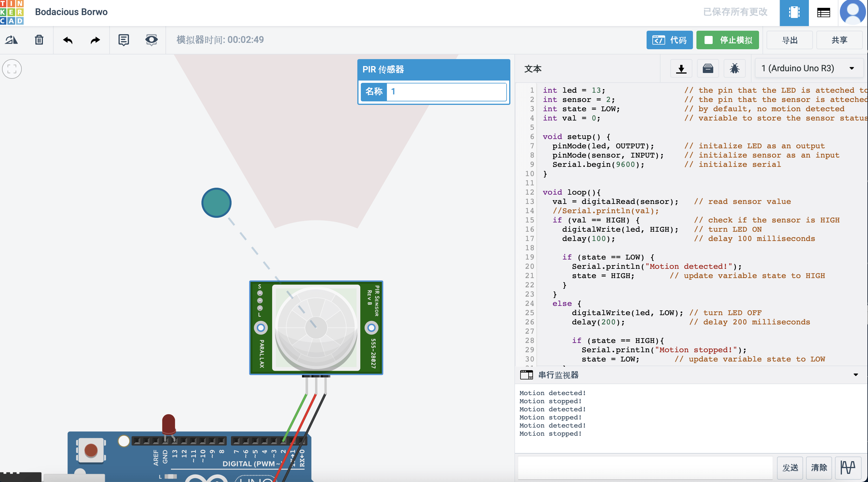
Task: Open the debugger bug icon
Action: (734, 69)
